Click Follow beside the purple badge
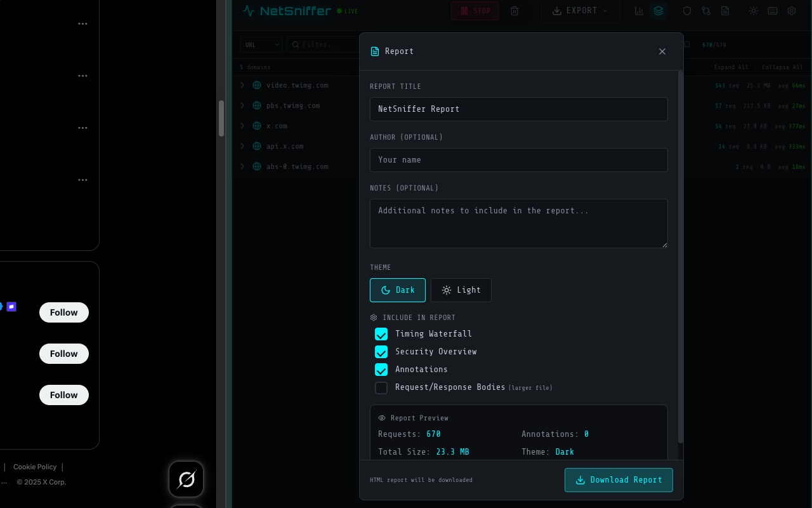812x508 pixels. (64, 312)
